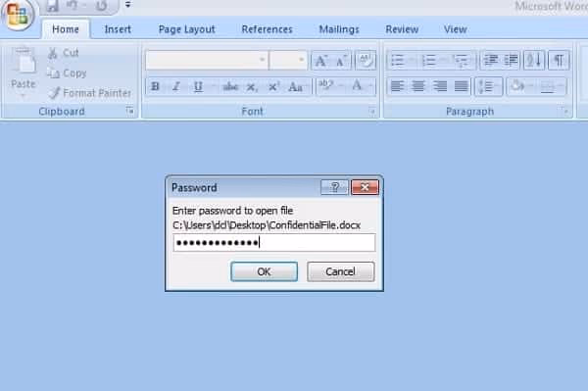Click the ConfidentialFile.docx file path text
The height and width of the screenshot is (391, 588).
(x=267, y=225)
